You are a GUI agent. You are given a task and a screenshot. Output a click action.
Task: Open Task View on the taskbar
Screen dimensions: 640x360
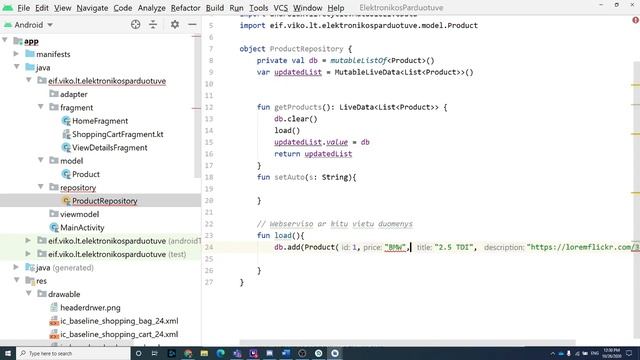pos(155,353)
